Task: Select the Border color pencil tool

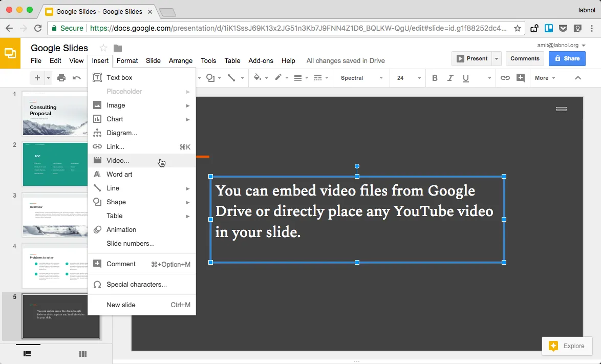Action: [x=279, y=78]
